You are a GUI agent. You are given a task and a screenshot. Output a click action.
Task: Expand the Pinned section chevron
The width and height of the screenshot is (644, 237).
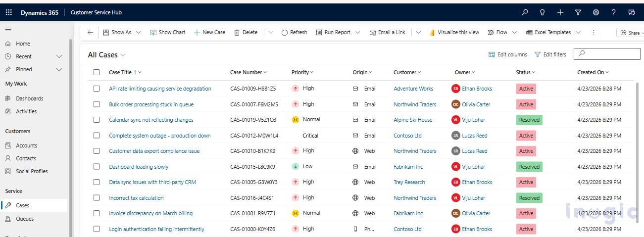(x=59, y=69)
